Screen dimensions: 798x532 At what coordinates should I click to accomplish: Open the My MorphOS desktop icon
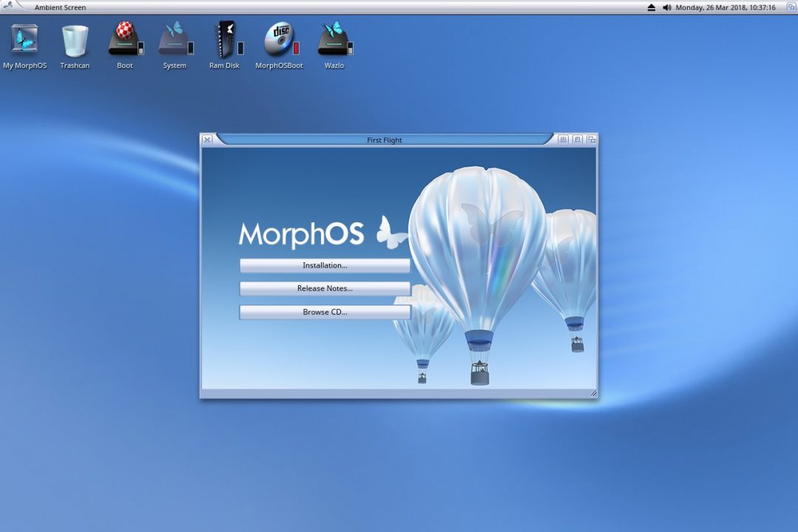coord(24,46)
